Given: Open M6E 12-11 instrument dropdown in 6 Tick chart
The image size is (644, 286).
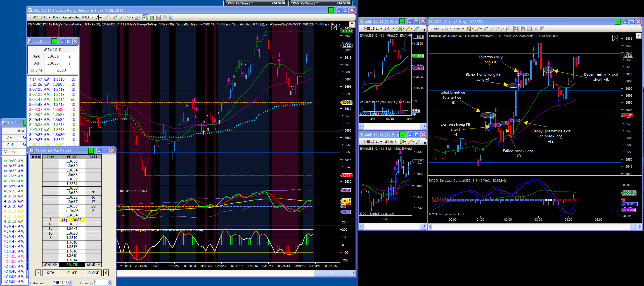Looking at the screenshot, I should click(x=41, y=17).
